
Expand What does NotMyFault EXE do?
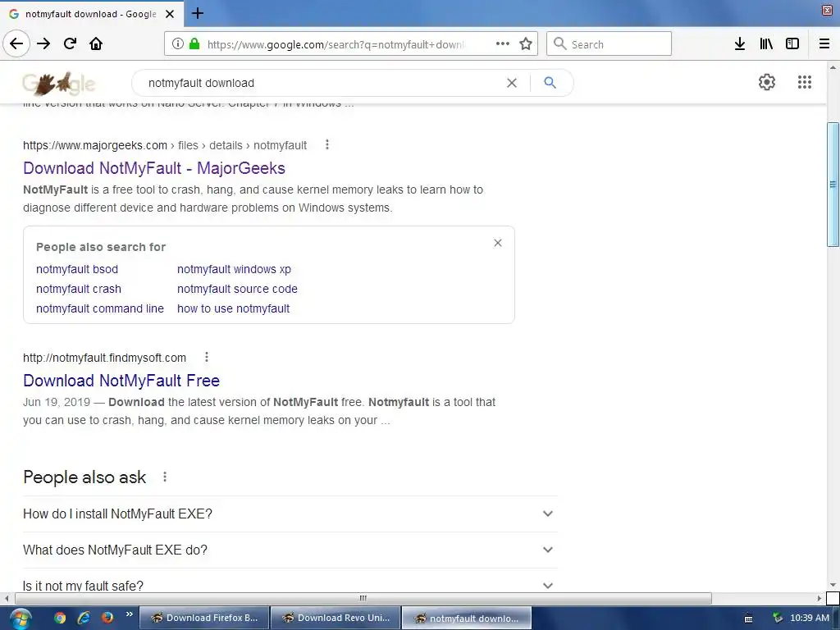[x=290, y=550]
